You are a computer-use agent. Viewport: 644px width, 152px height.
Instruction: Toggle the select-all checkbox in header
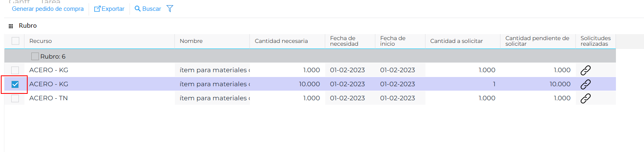coord(15,41)
